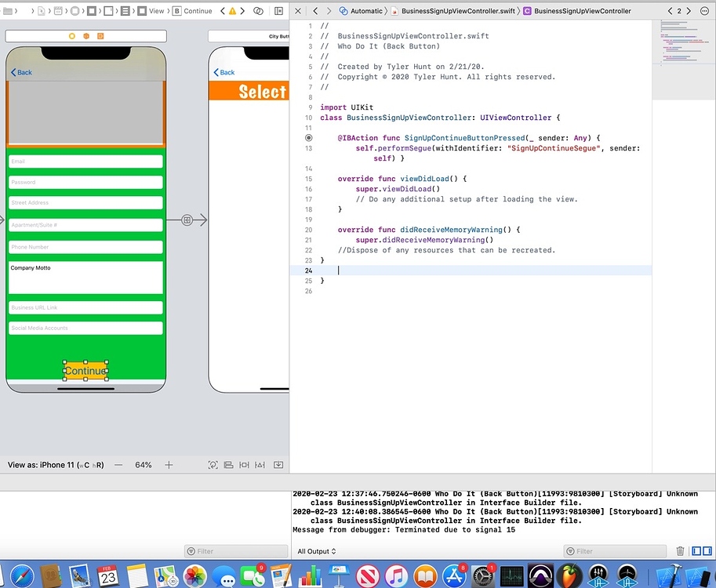The height and width of the screenshot is (588, 716).
Task: Toggle the editor layout split icon in the toolbar
Action: (278, 11)
